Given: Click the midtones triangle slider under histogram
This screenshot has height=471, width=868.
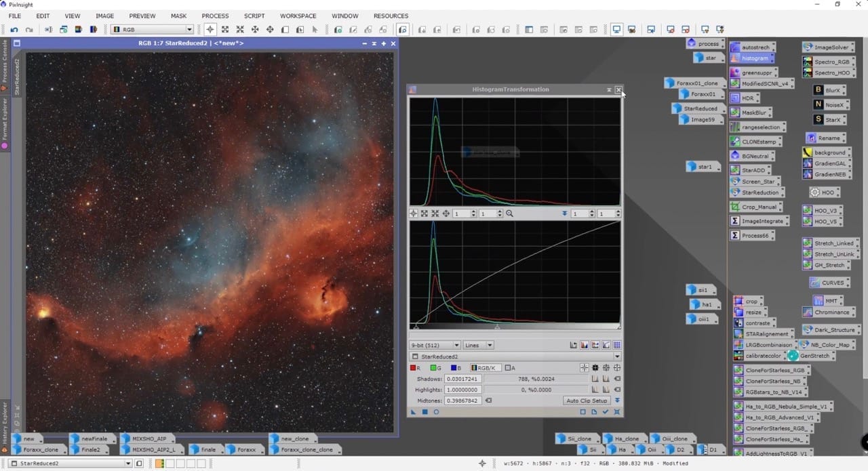Looking at the screenshot, I should pyautogui.click(x=497, y=327).
